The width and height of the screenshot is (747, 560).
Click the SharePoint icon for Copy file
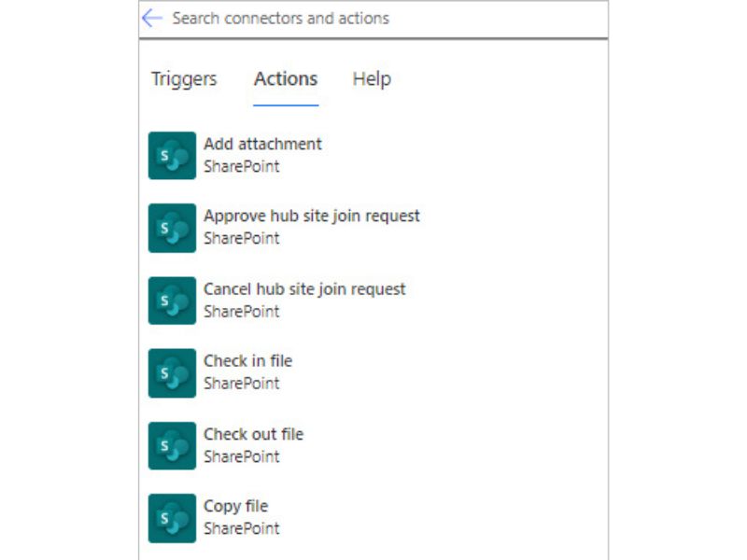click(x=172, y=518)
